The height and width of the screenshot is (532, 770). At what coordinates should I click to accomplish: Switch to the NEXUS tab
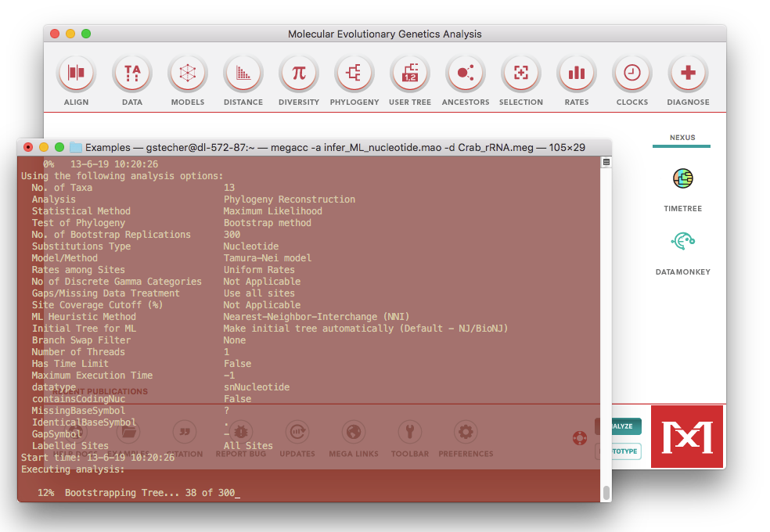click(x=682, y=138)
